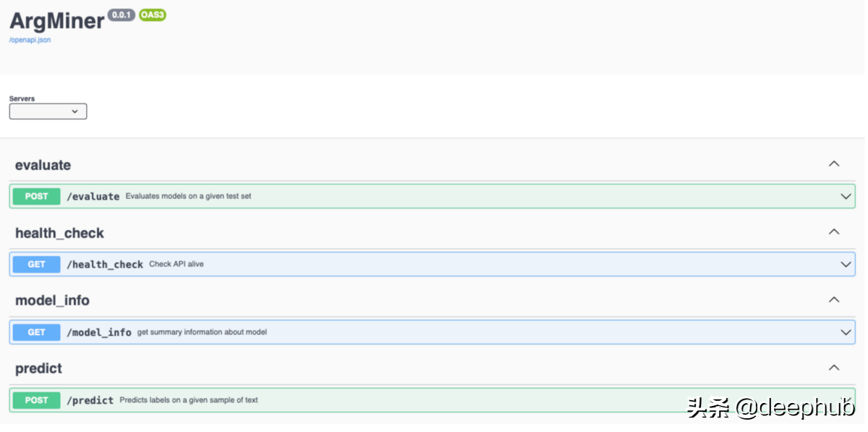868x432 pixels.
Task: Collapse the evaluate section chevron
Action: click(834, 164)
